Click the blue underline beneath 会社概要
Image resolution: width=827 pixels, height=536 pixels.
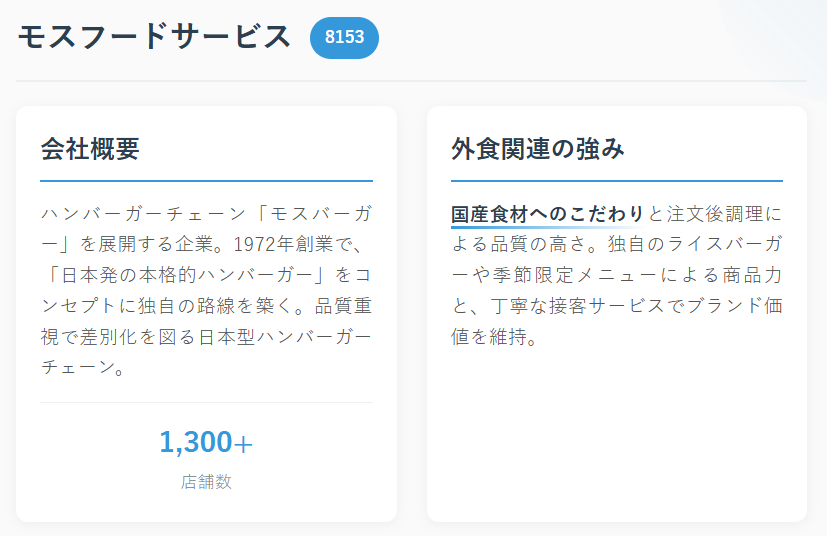206,181
